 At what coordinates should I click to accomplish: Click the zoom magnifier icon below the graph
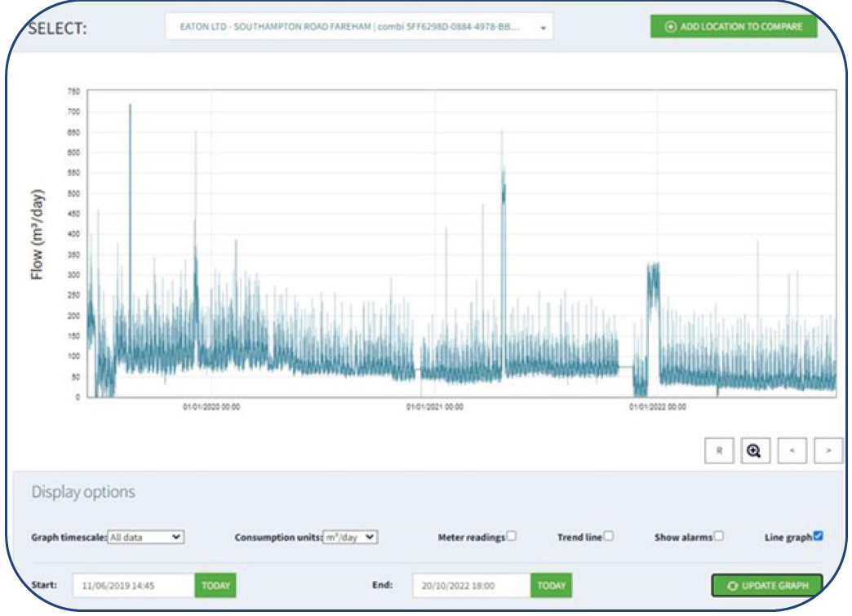tap(755, 450)
